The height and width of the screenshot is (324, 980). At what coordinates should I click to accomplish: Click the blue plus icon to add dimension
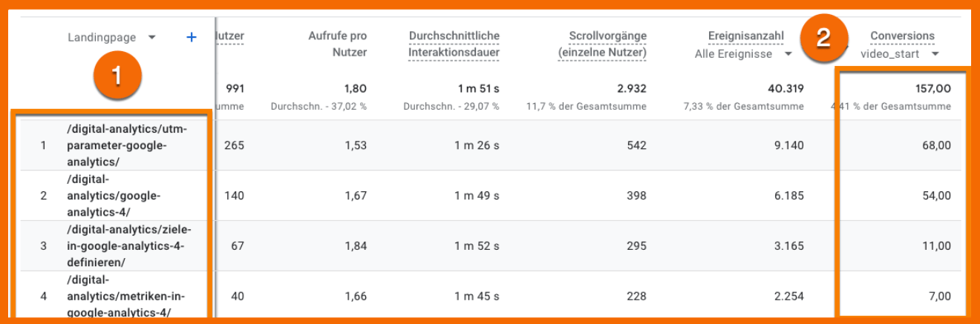point(192,37)
